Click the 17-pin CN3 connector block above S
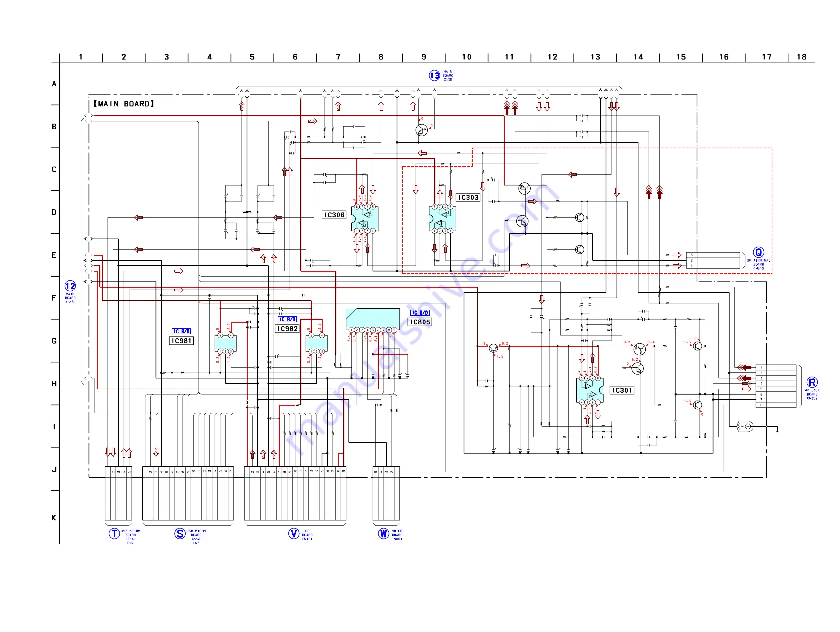 (188, 494)
